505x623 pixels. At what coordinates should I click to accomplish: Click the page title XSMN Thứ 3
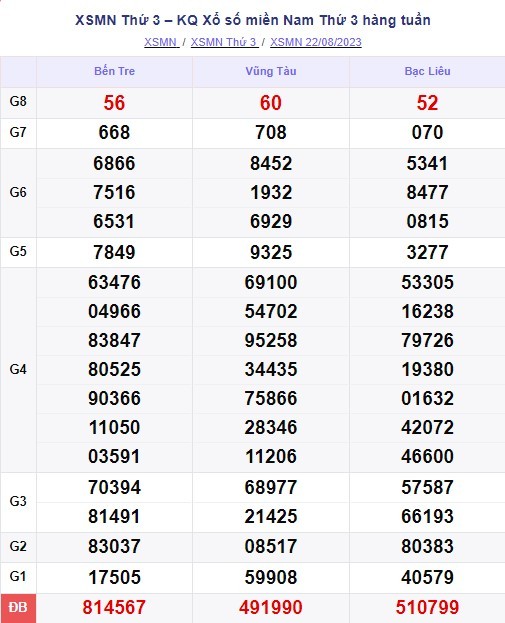[118, 20]
